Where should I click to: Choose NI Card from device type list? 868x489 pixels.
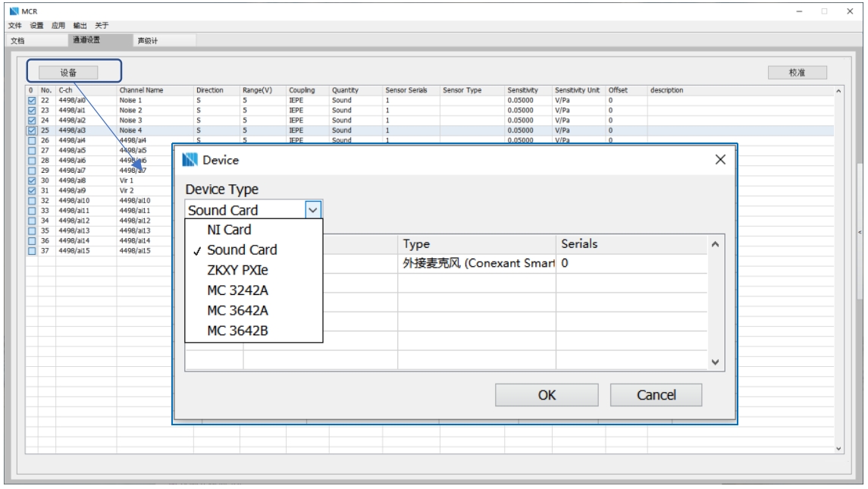coord(229,230)
